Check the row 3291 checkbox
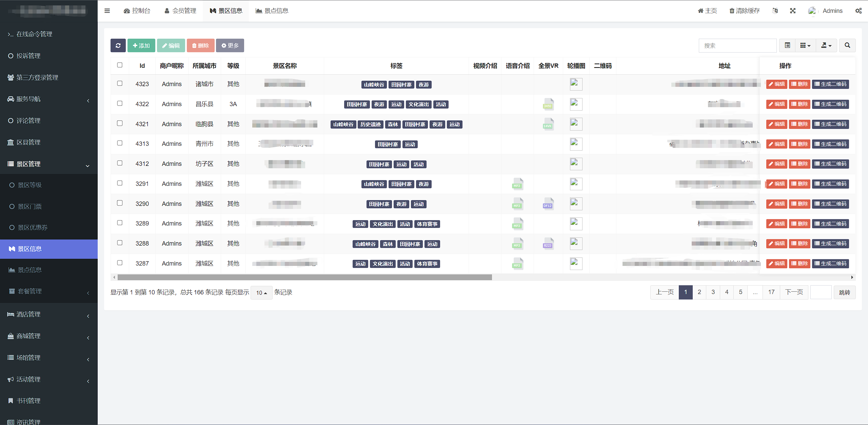Viewport: 868px width, 425px height. click(120, 183)
